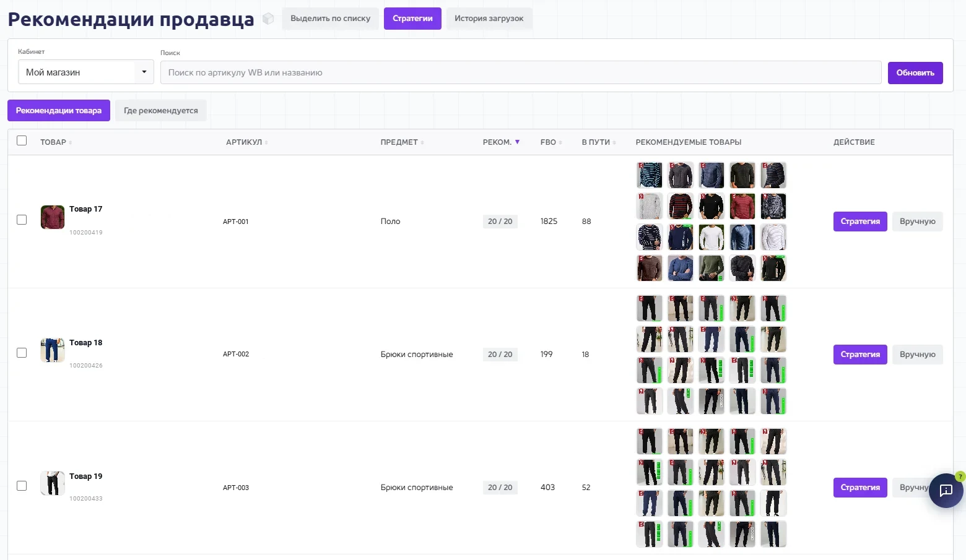Select all rows with the header checkbox
Image resolution: width=966 pixels, height=560 pixels.
pos(22,140)
